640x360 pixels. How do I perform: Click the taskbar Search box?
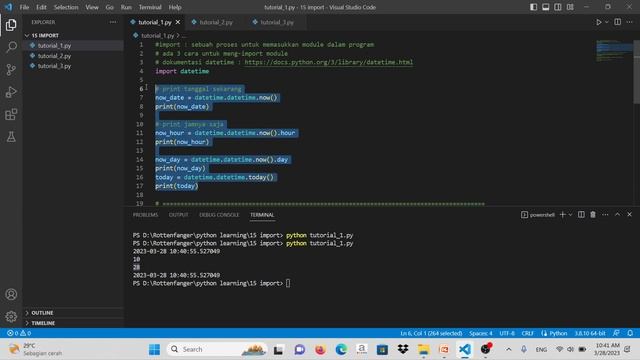(x=217, y=349)
